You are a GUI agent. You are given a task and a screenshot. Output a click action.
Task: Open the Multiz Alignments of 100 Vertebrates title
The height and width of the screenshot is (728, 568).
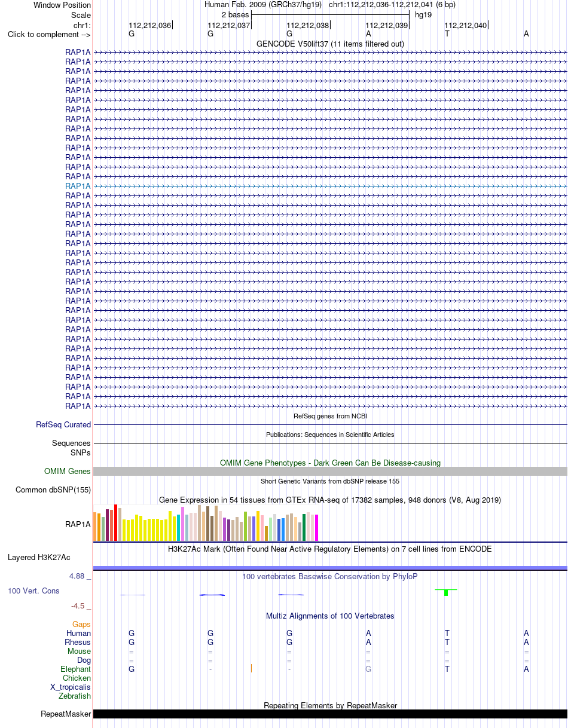click(x=330, y=616)
